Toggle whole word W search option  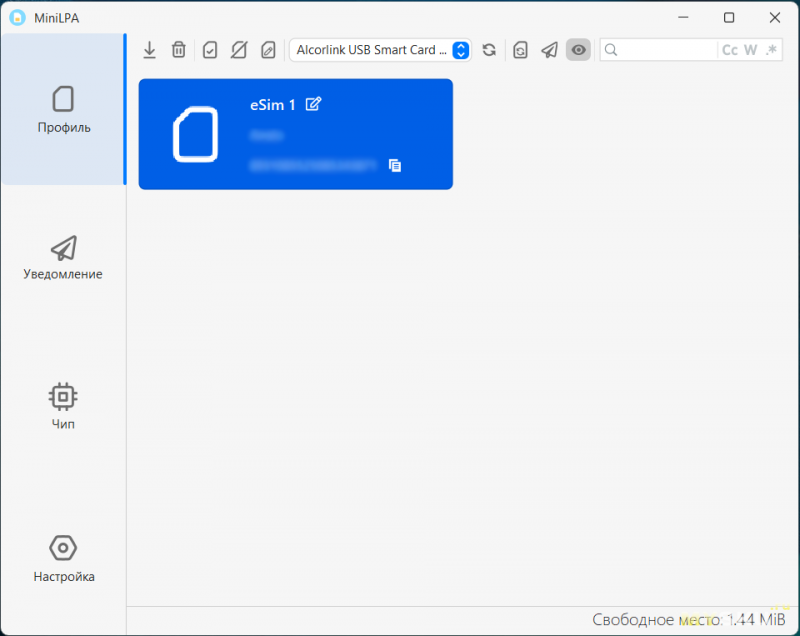click(751, 50)
